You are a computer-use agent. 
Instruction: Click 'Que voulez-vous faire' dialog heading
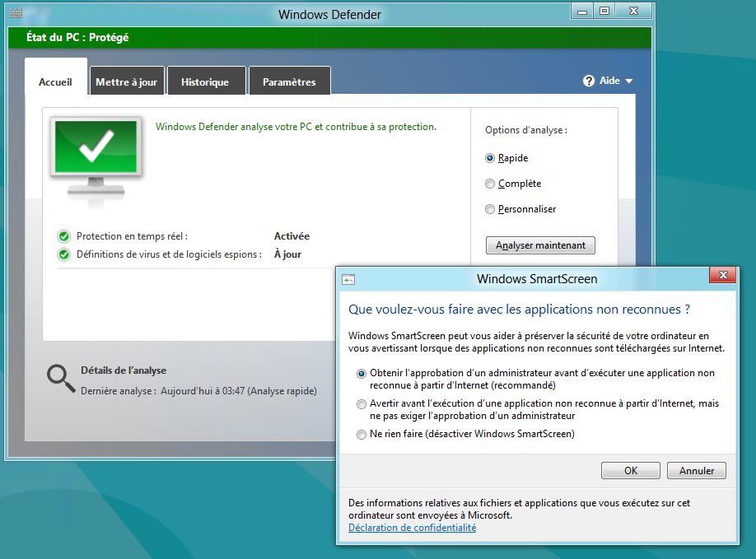[520, 310]
